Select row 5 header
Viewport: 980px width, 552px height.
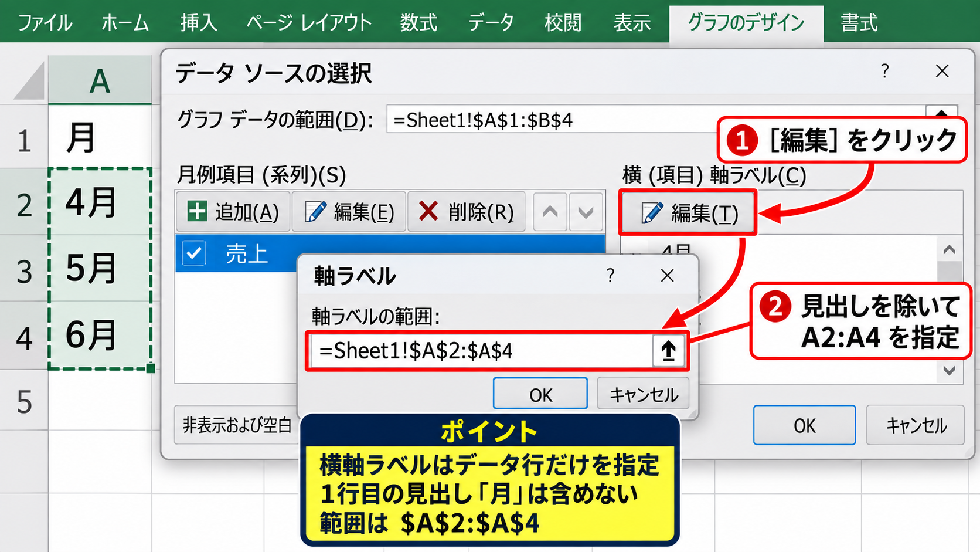click(24, 401)
